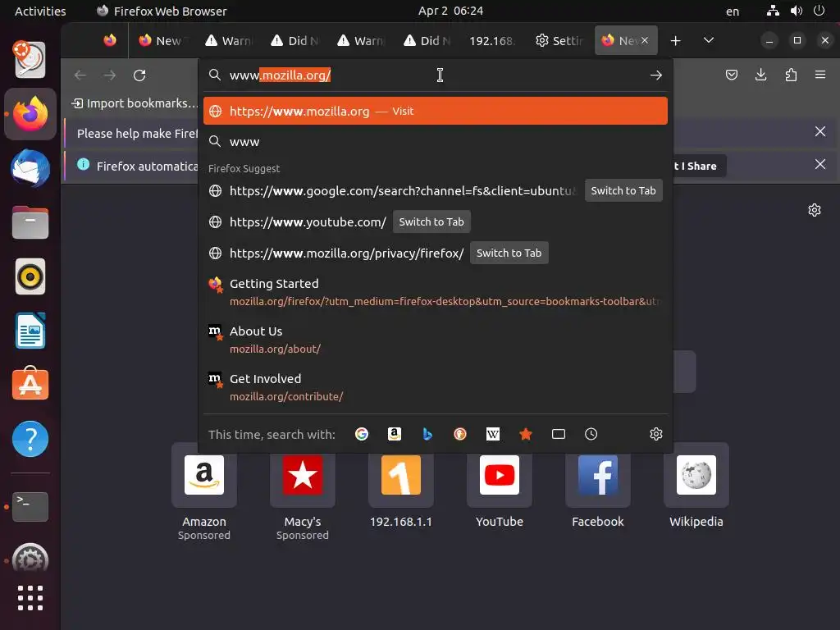Screen dimensions: 840x630
Task: Switch to the first 'Did N' tab
Action: pyautogui.click(x=295, y=41)
